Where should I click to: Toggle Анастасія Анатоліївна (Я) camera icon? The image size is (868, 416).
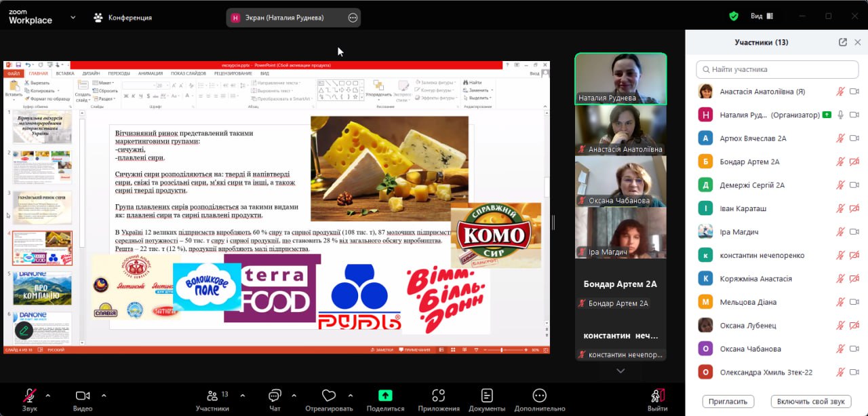(x=854, y=92)
